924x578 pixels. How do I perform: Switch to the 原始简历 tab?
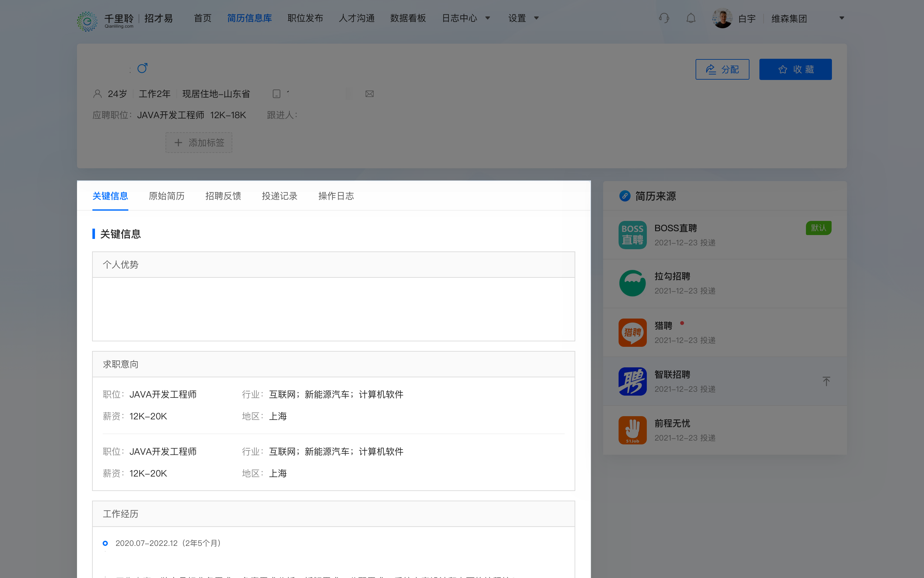[167, 196]
